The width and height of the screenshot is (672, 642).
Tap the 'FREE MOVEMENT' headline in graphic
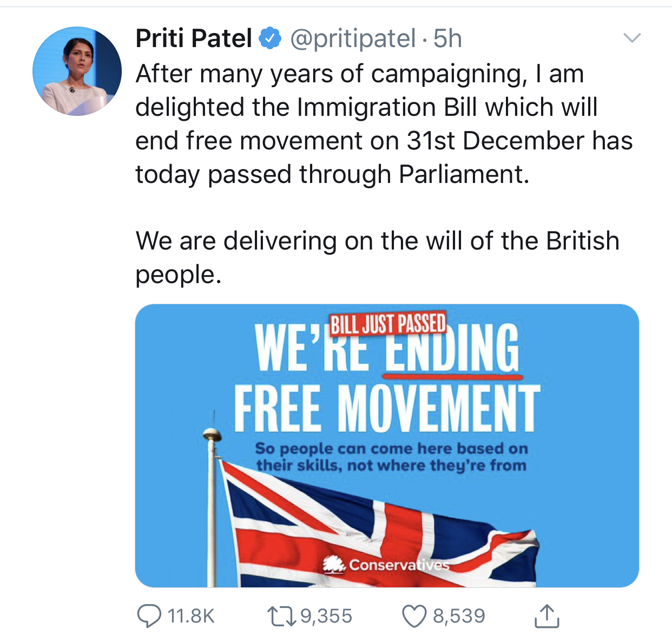coord(387,408)
